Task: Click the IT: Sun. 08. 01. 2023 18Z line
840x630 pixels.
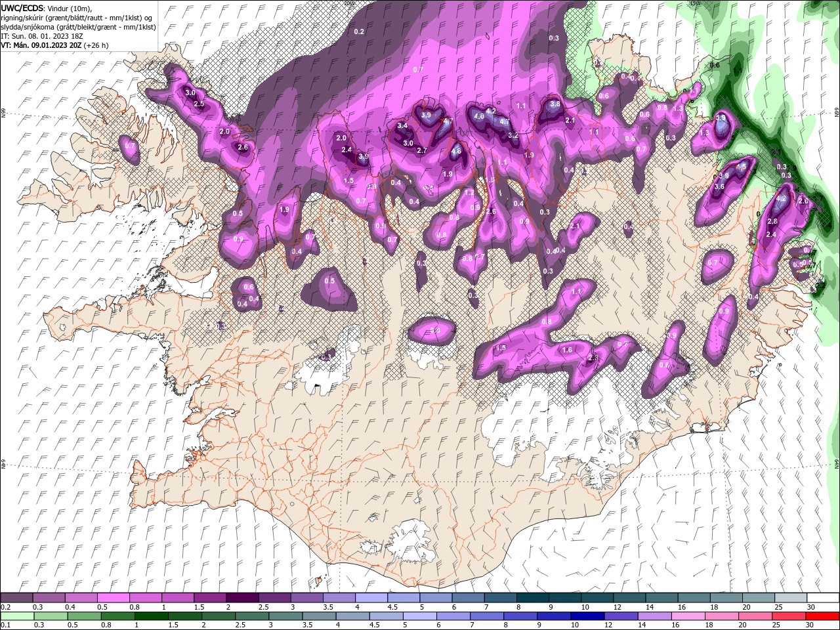Action: pos(42,36)
